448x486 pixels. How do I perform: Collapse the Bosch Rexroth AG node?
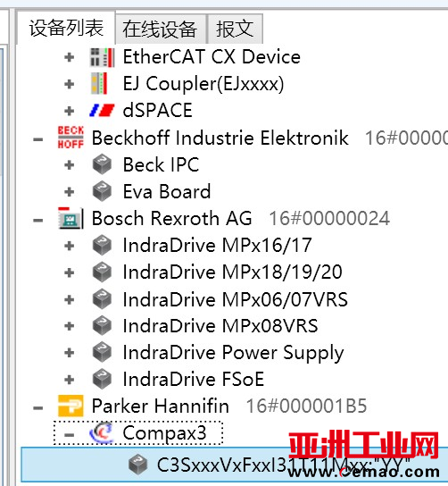(x=38, y=221)
